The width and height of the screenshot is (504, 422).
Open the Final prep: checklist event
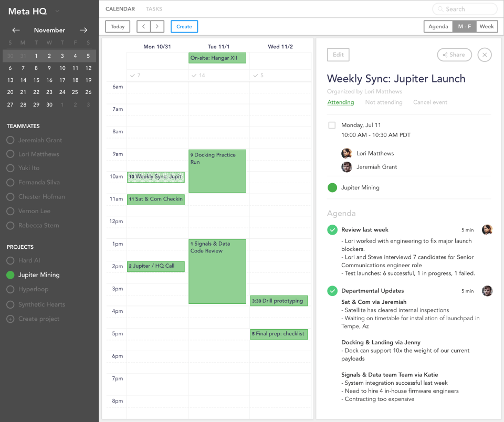point(279,334)
